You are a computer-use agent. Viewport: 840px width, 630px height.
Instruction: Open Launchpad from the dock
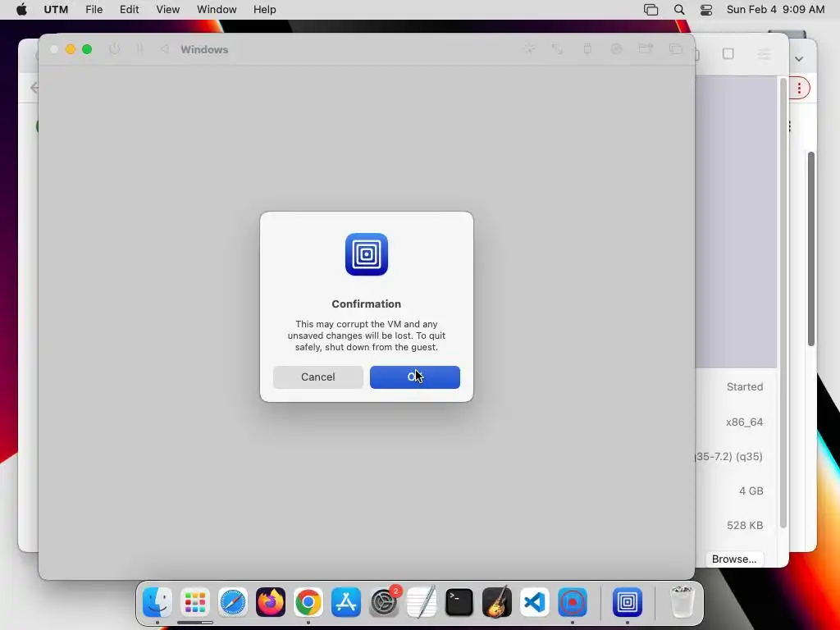pos(195,602)
